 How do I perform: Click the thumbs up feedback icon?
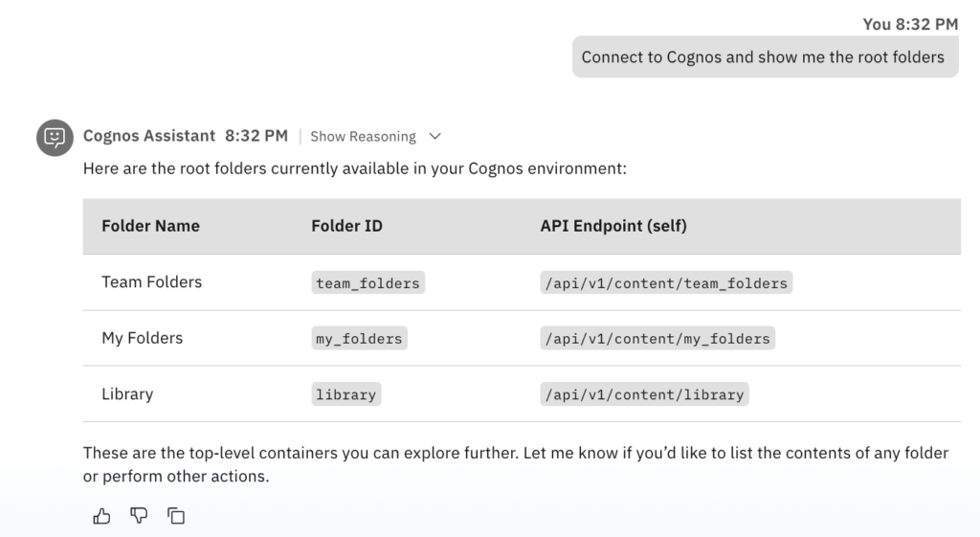[x=101, y=516]
